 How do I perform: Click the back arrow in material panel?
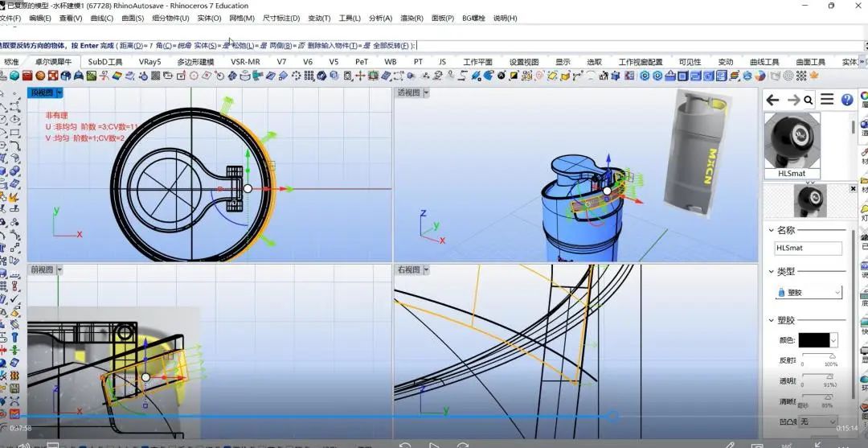772,100
